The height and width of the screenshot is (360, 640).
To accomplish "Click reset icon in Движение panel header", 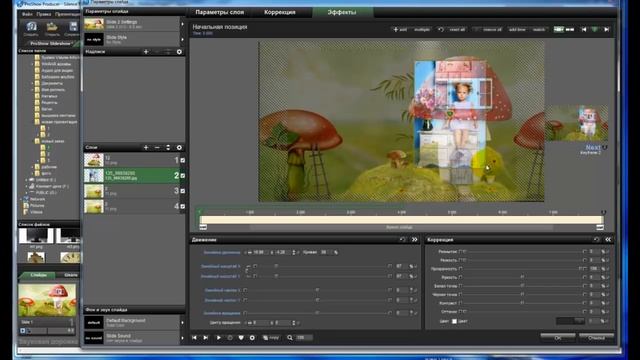I will point(402,240).
